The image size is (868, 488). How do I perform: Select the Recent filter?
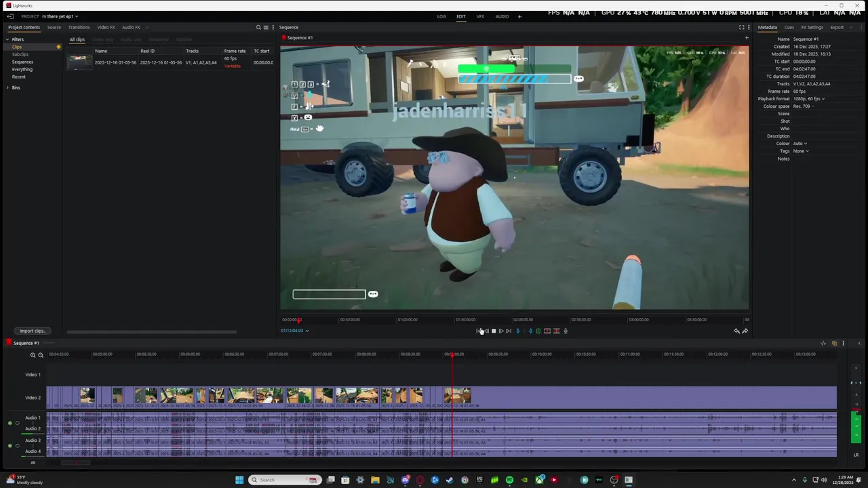coord(19,77)
